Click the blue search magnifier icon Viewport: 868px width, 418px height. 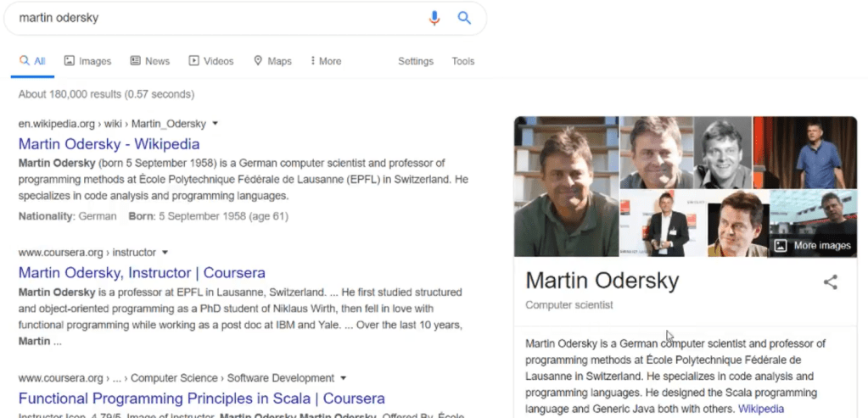pyautogui.click(x=464, y=19)
